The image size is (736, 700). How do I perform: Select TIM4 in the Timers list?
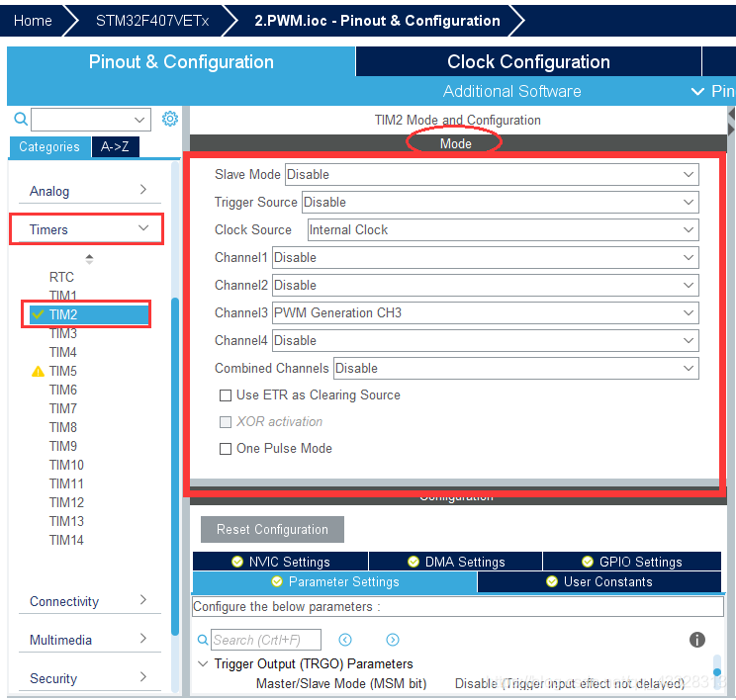point(63,352)
